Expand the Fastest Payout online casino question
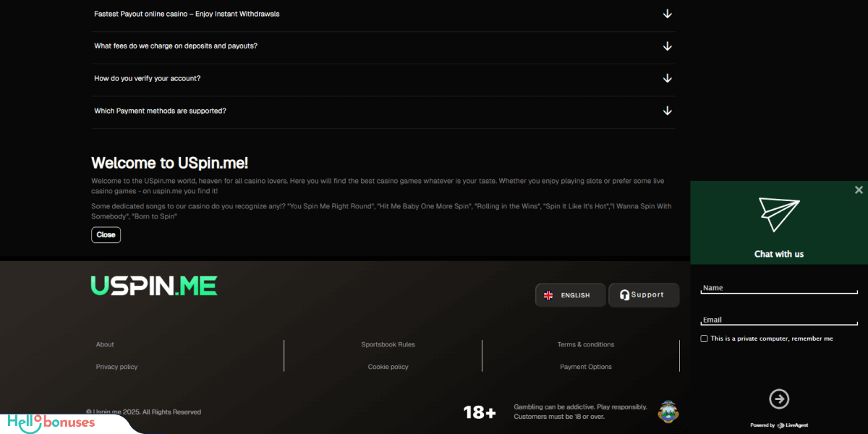 383,14
